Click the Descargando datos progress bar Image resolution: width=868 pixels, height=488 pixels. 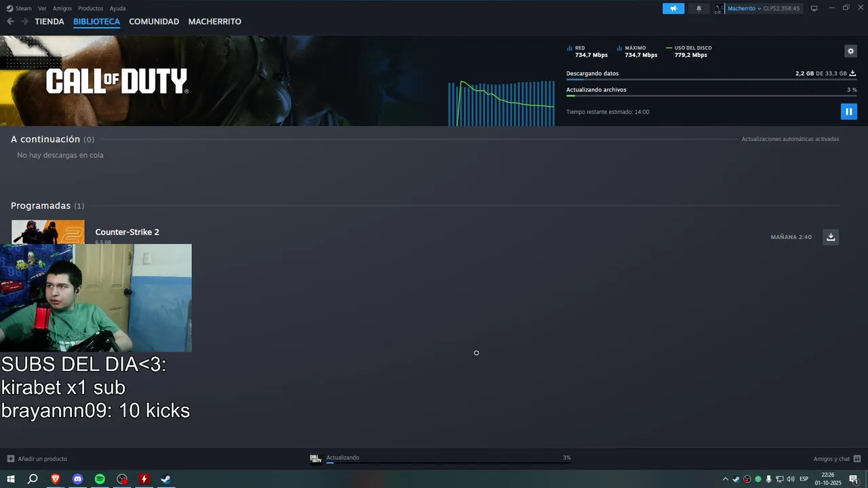[711, 80]
